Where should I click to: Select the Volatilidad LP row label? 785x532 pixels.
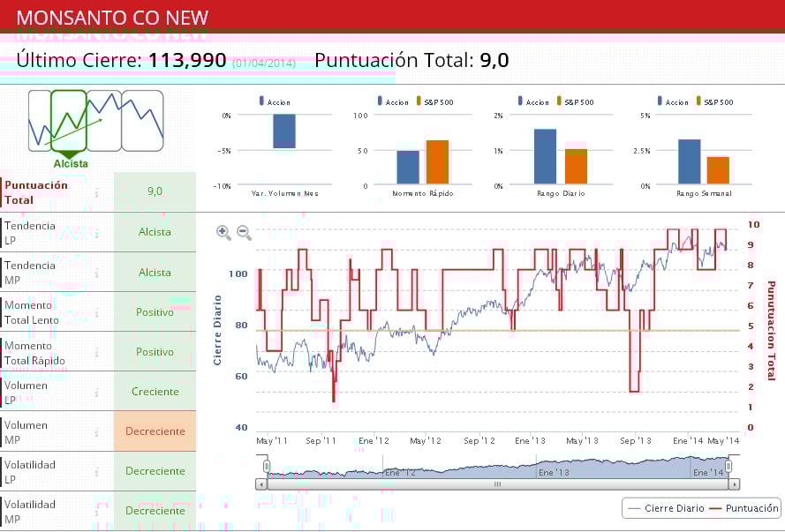pyautogui.click(x=29, y=472)
